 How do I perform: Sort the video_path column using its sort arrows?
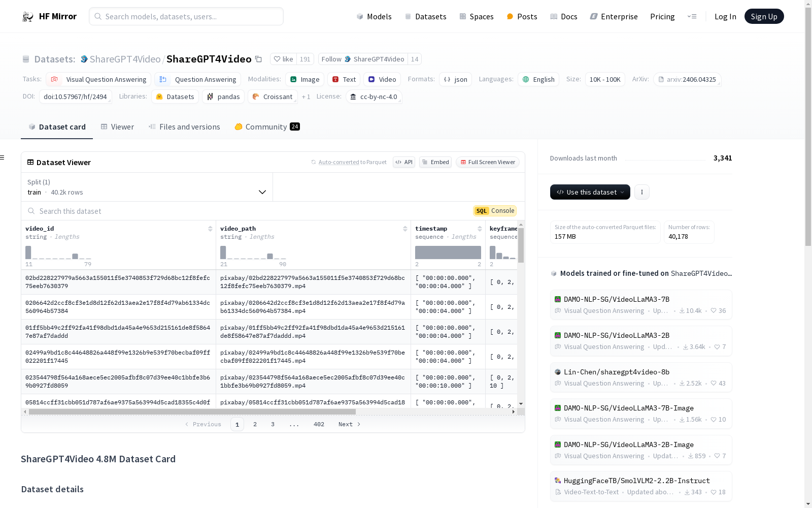pyautogui.click(x=405, y=229)
